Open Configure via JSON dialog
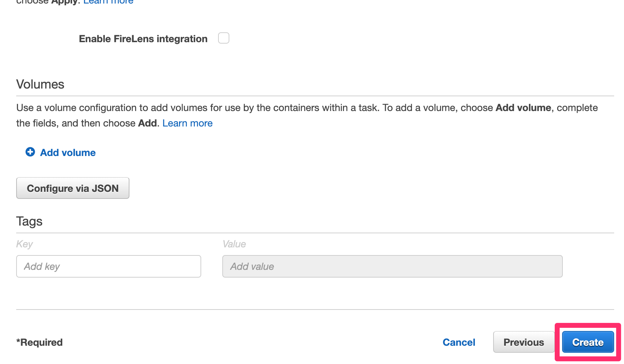Screen dimensions: 624x364 click(x=72, y=188)
